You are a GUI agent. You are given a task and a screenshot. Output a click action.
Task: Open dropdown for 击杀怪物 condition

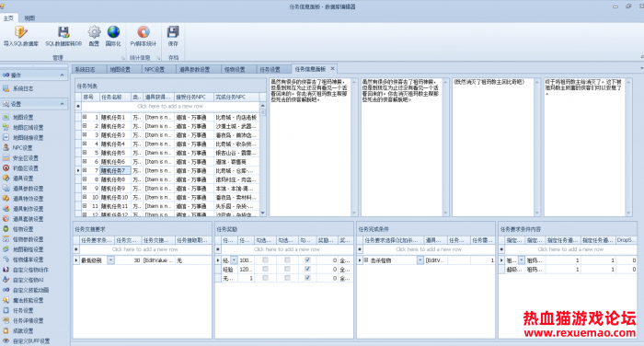click(420, 260)
